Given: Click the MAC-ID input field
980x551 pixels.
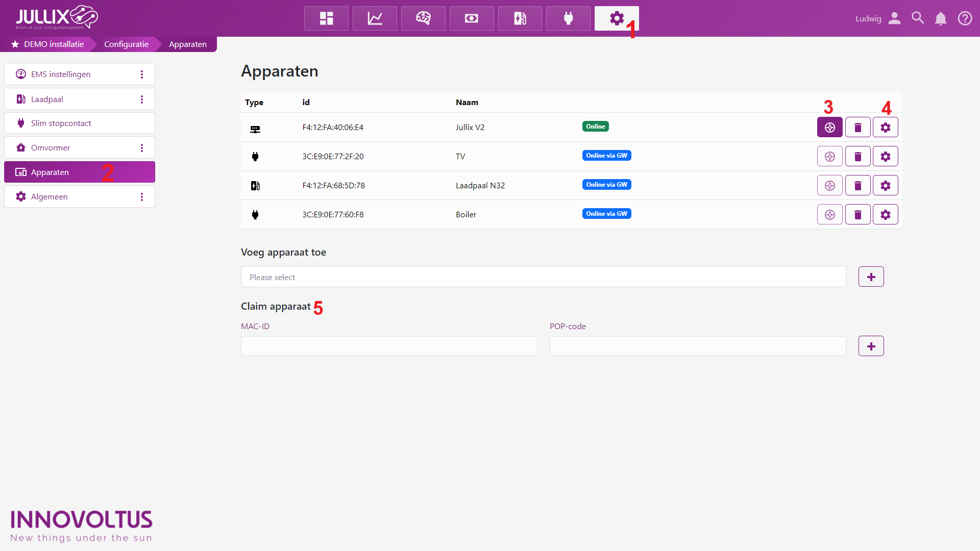Looking at the screenshot, I should click(389, 346).
